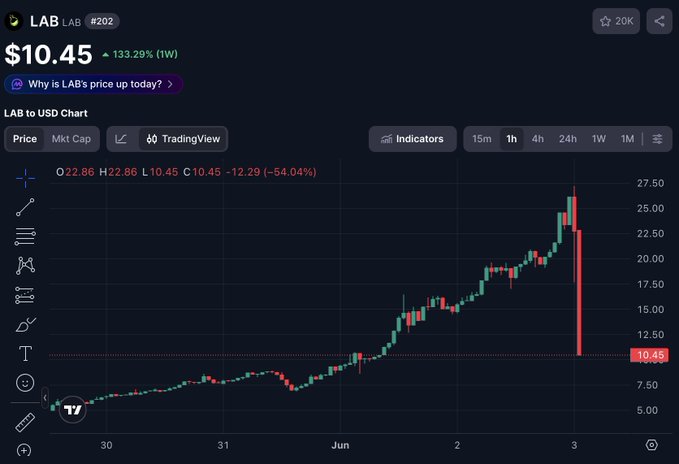
Task: Click the 30 date label on axis
Action: pos(106,445)
